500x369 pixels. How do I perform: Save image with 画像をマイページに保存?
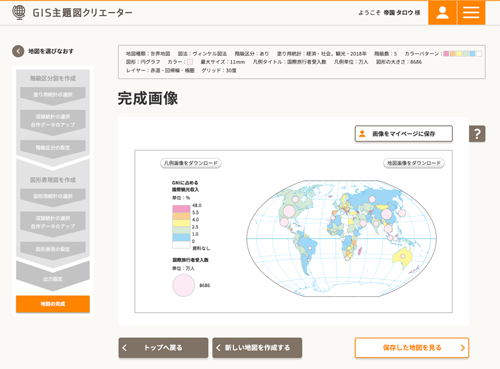pyautogui.click(x=404, y=134)
